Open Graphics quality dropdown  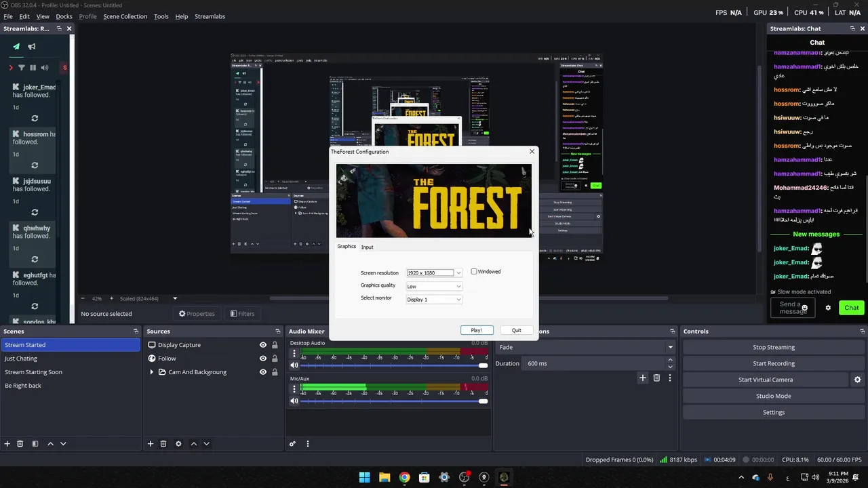(x=434, y=286)
